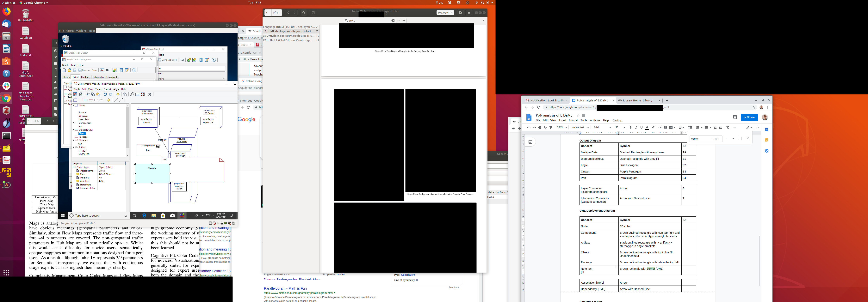Click the Cut scissors icon
Screen dimensions: 868x302
88,94
